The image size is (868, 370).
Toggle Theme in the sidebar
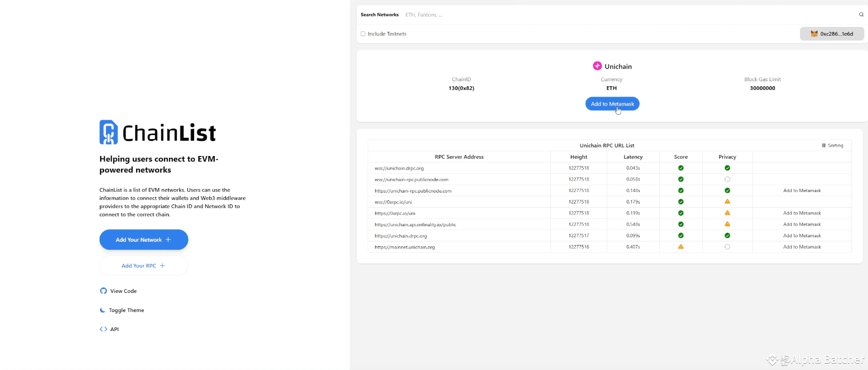122,310
